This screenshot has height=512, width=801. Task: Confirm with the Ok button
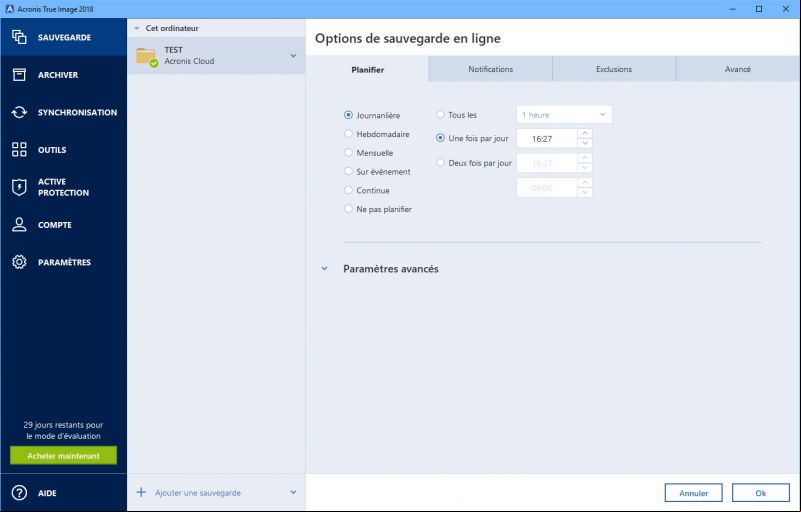click(761, 493)
